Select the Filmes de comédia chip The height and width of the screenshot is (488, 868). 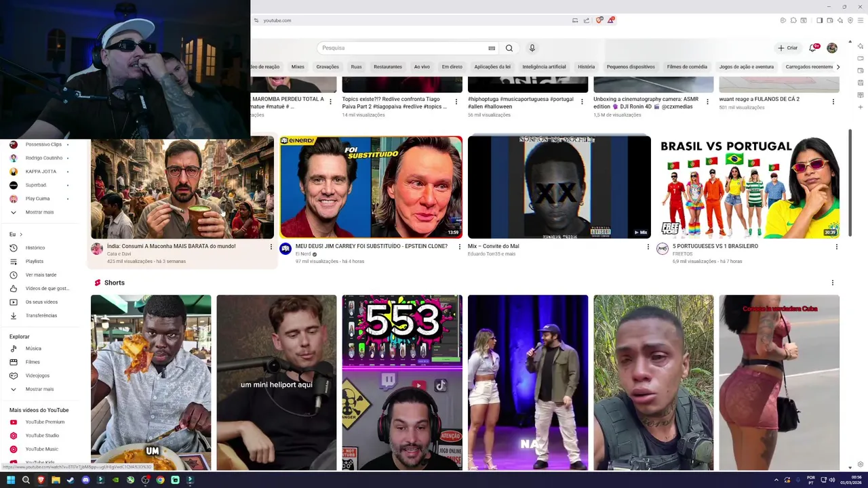[x=687, y=67]
